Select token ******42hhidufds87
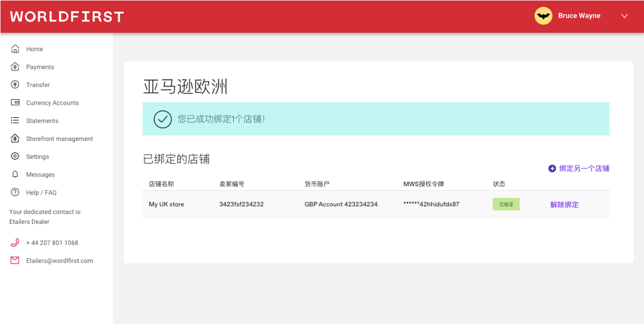 pyautogui.click(x=431, y=204)
